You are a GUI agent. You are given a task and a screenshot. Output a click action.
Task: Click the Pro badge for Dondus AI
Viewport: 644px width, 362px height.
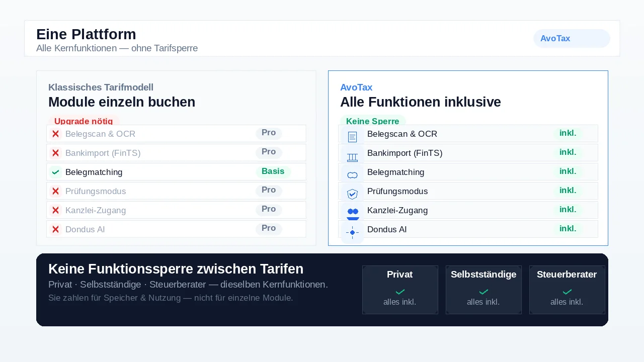[269, 228]
